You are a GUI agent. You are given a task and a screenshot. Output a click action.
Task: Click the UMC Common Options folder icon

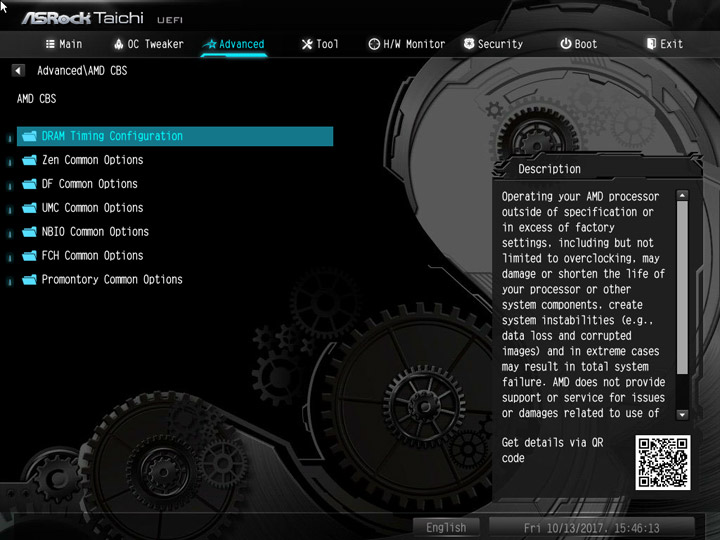[x=29, y=208]
